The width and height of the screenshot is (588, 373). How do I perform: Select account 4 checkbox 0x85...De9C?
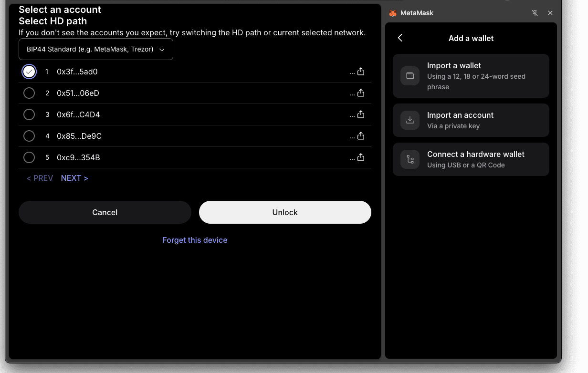pyautogui.click(x=29, y=136)
